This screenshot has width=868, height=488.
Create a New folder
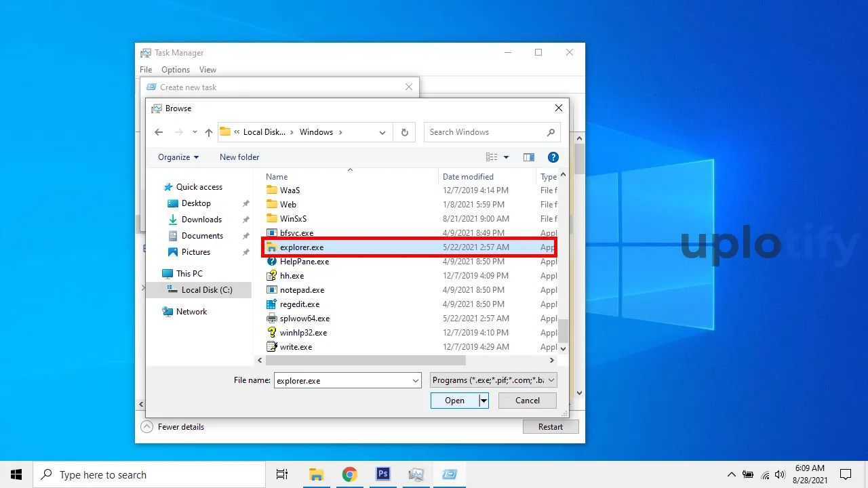[x=239, y=157]
